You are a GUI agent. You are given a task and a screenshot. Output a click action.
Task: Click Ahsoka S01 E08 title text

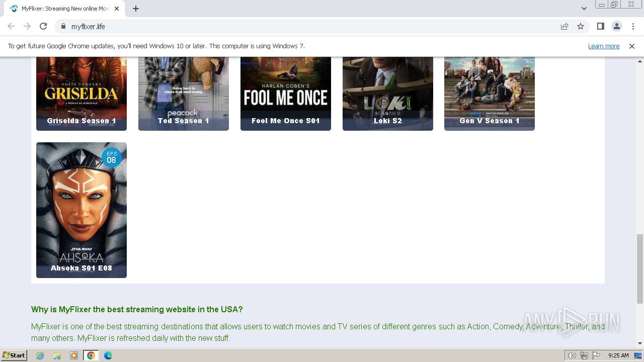tap(82, 268)
